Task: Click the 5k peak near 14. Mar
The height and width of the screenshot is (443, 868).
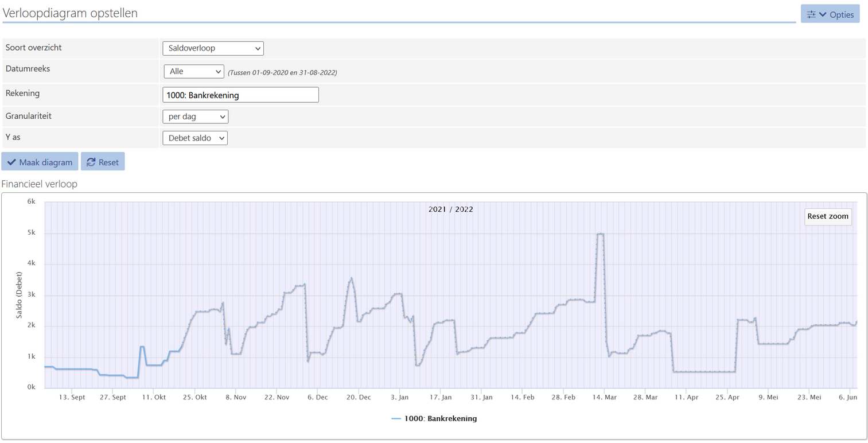Action: coord(600,234)
